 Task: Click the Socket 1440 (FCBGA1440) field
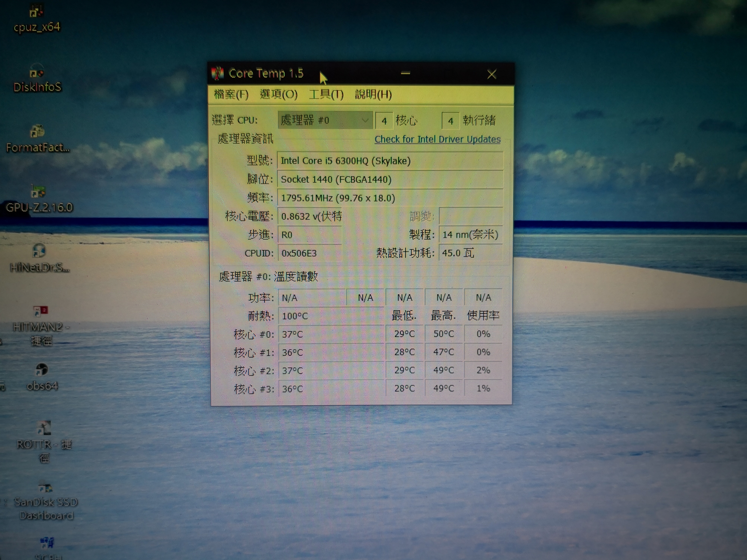pyautogui.click(x=390, y=179)
